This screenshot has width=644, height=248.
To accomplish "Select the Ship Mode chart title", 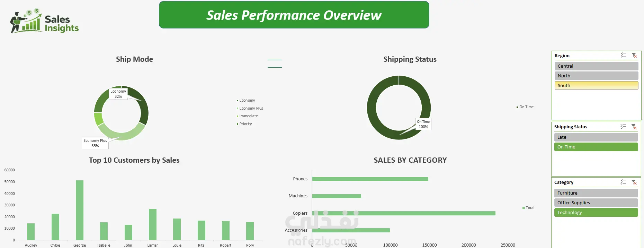I will coord(134,59).
